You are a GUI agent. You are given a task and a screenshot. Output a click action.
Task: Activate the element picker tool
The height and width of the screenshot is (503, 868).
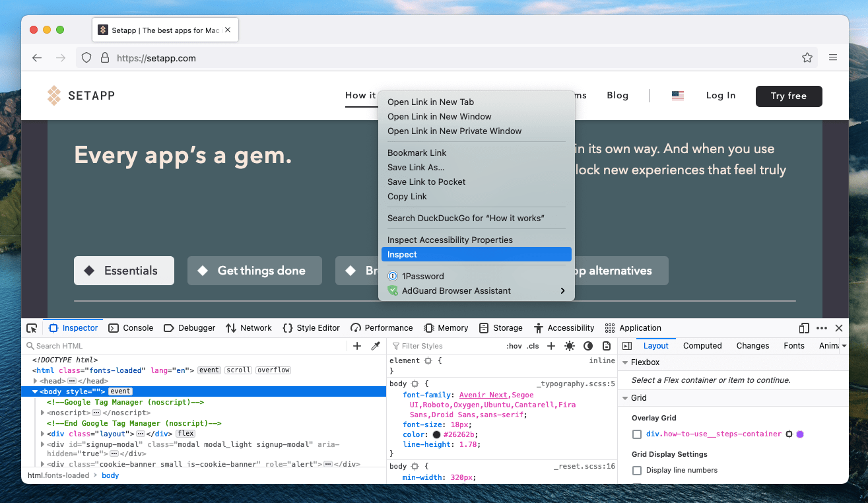[32, 328]
